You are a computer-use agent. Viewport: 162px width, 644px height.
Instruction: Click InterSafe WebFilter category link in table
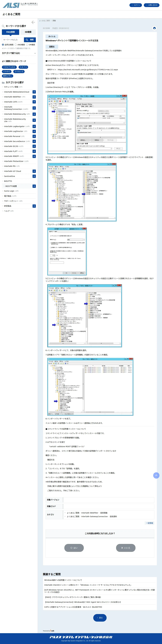click(x=90, y=513)
